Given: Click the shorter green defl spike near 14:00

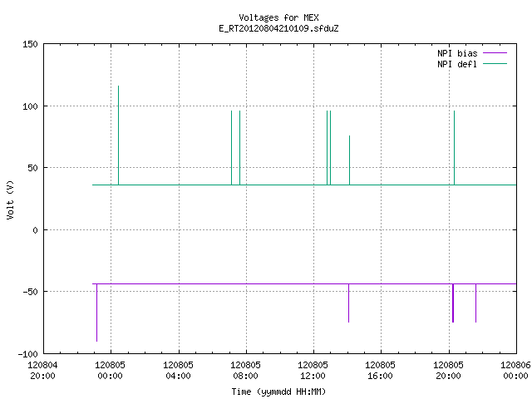Looking at the screenshot, I should pyautogui.click(x=349, y=160).
